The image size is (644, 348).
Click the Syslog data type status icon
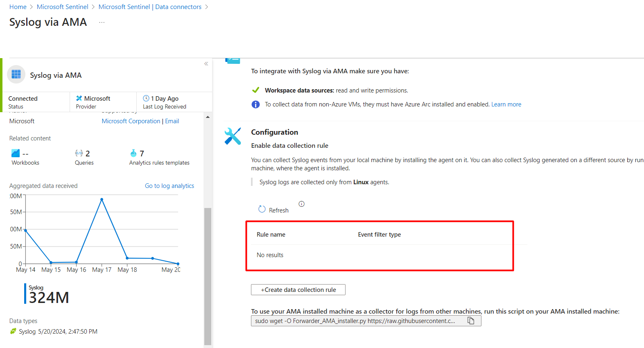click(x=13, y=331)
